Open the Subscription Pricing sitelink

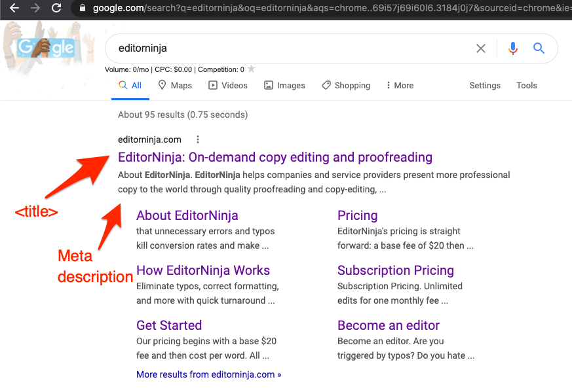(396, 270)
